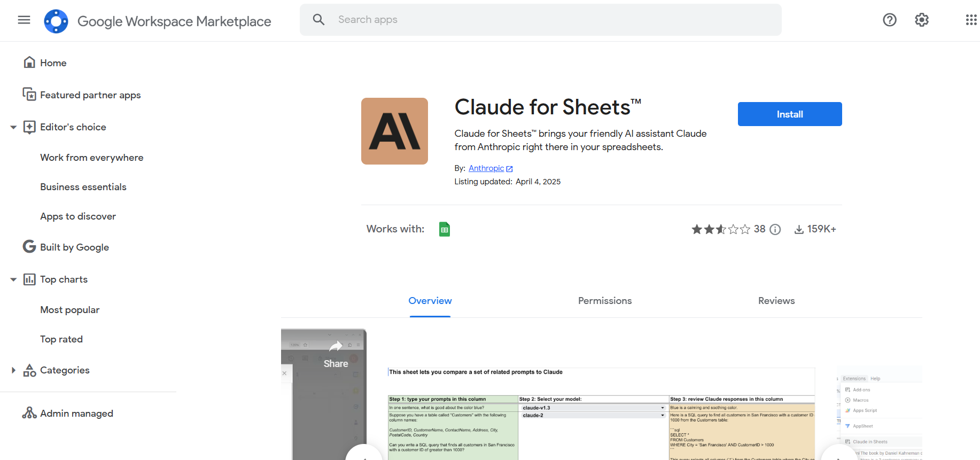Open the Anthropic developer link
This screenshot has width=980, height=460.
pos(486,168)
